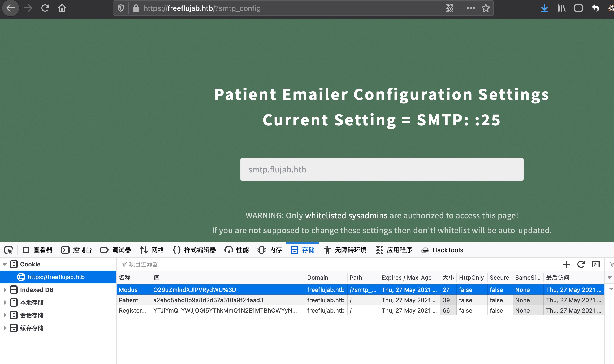Collapse the Cookie tree section

point(5,264)
